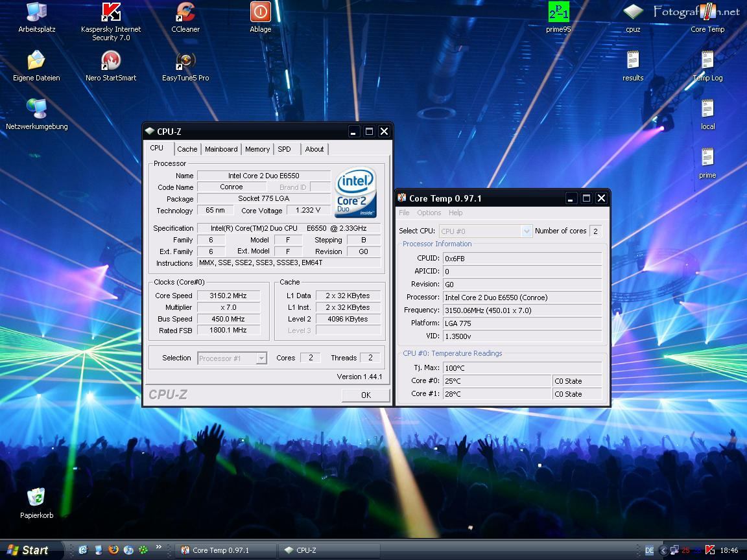Switch to the Mainboard tab in CPU-Z

pos(221,149)
